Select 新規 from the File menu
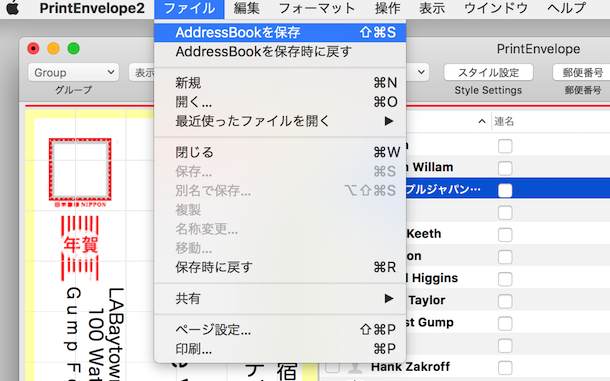 coord(280,83)
